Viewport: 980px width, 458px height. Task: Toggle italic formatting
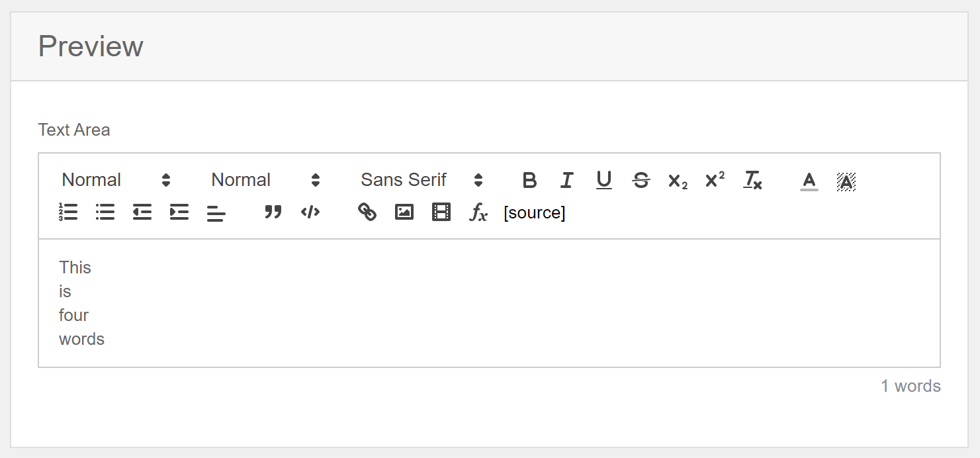click(566, 180)
